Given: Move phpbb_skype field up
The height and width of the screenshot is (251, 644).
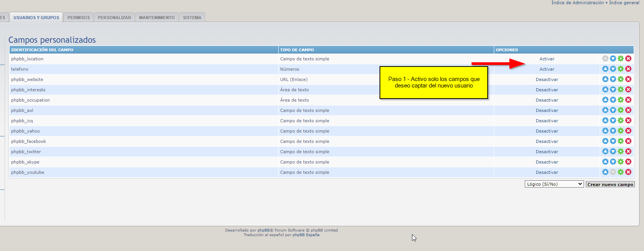Looking at the screenshot, I should coord(605,162).
